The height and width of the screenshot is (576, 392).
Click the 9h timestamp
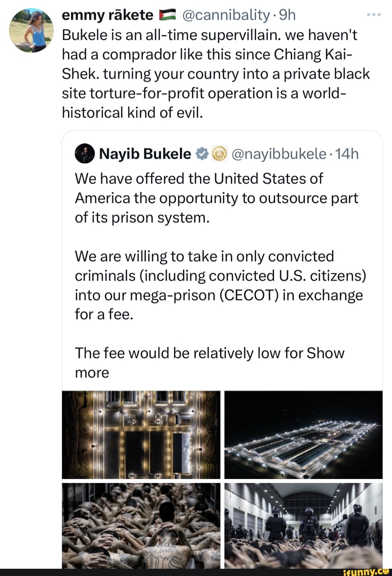287,15
